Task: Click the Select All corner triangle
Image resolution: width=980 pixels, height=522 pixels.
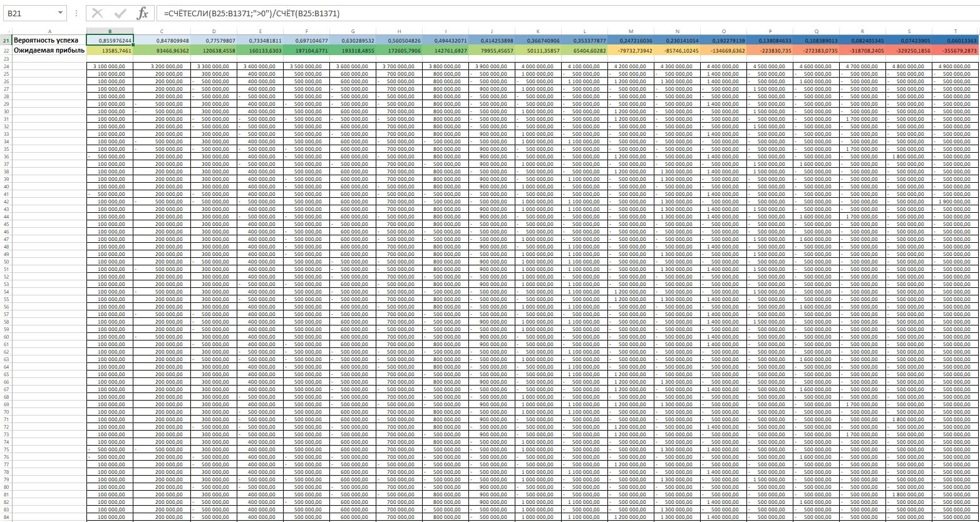Action: (6, 31)
